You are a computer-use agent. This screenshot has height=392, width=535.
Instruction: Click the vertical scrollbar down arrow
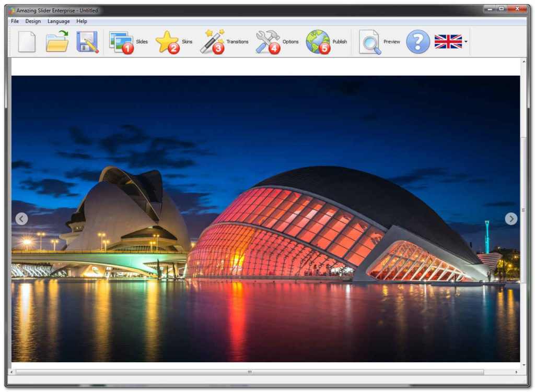coord(524,365)
